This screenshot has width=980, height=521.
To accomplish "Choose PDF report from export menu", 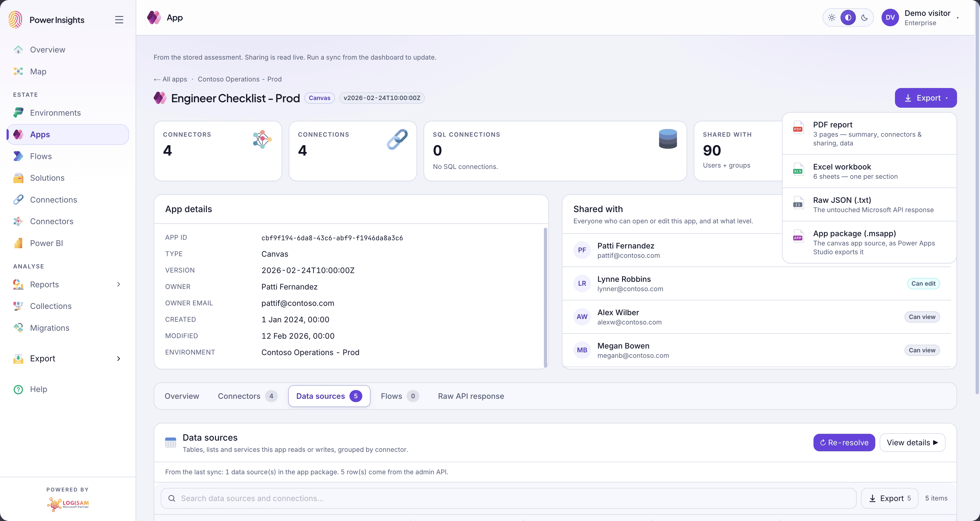I will (x=869, y=133).
